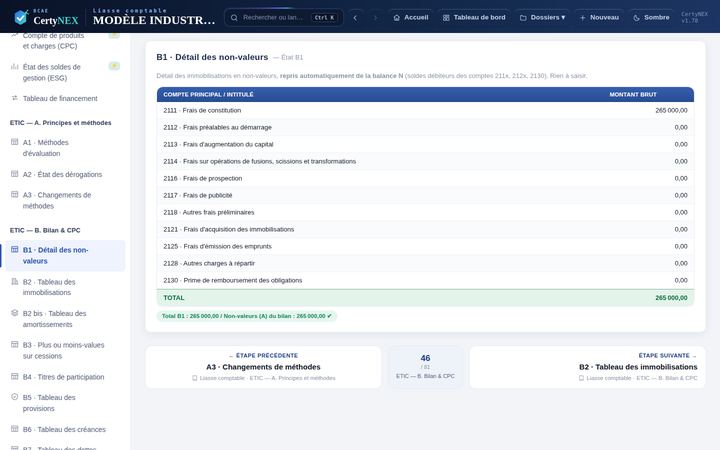Open B2 Tableau des immobilisations in sidebar
Screen dimensions: 720x450
coord(65,287)
